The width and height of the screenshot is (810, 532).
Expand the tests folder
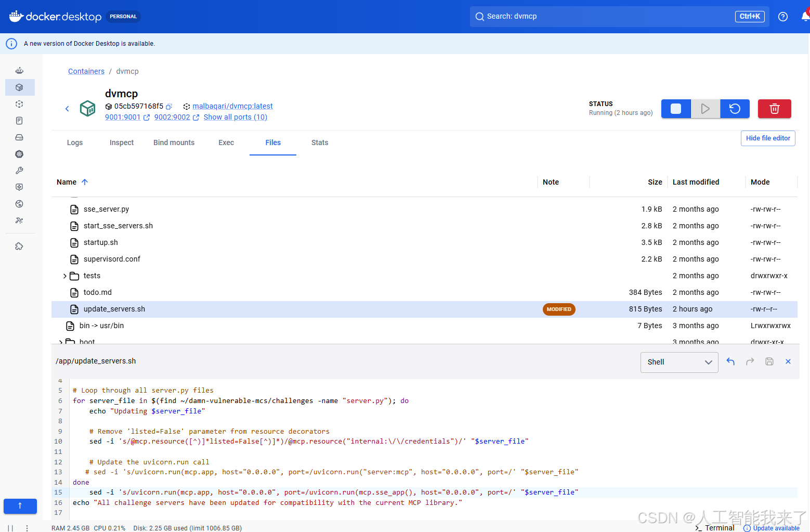(x=65, y=276)
